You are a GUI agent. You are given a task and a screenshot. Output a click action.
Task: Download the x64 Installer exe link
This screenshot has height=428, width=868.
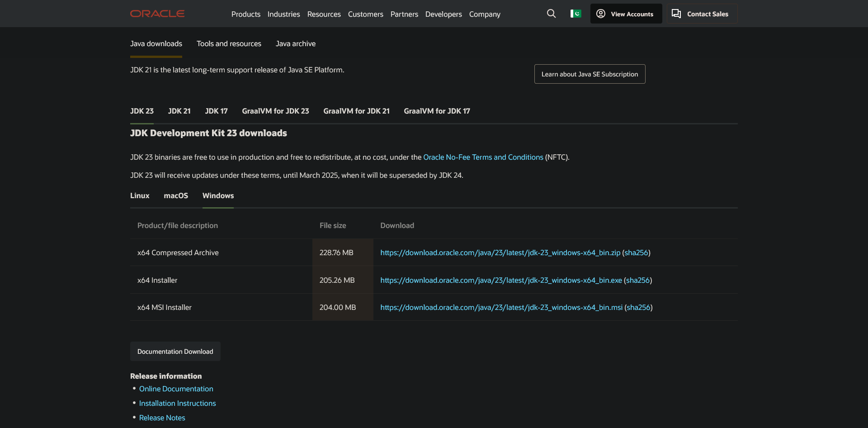[x=501, y=280]
